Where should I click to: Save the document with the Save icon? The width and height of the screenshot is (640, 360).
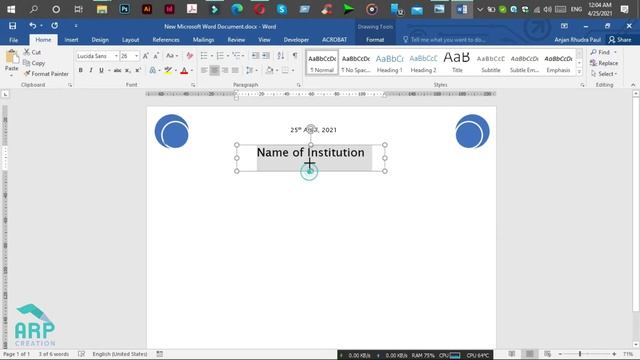[x=13, y=26]
